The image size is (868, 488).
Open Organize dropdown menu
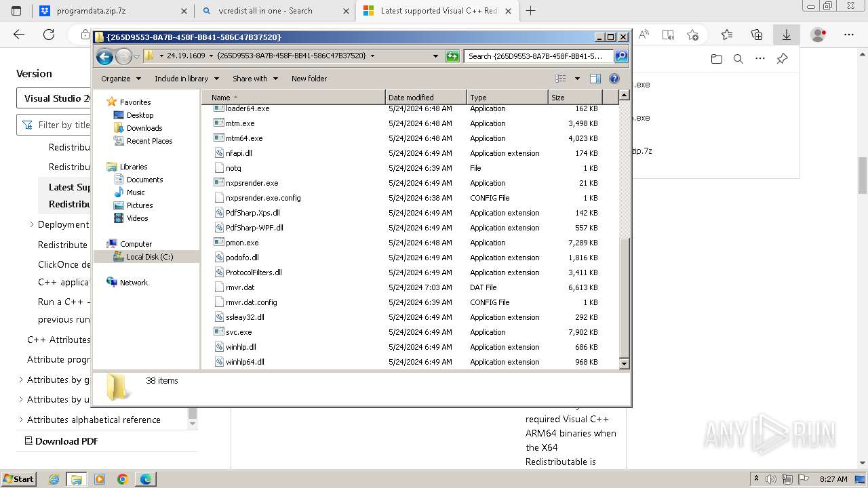click(x=121, y=79)
